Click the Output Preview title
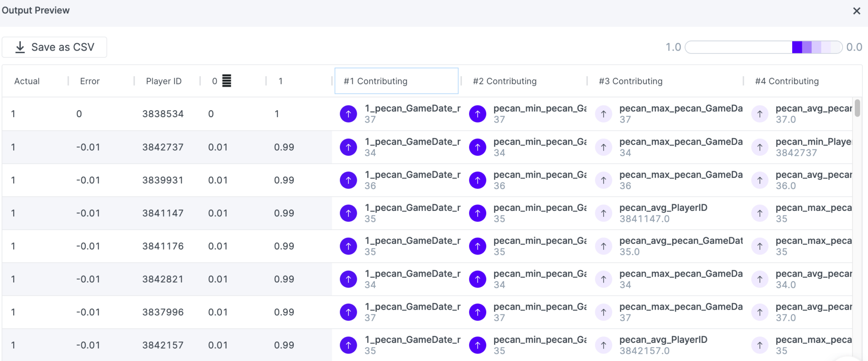Image resolution: width=868 pixels, height=361 pixels. coord(36,10)
